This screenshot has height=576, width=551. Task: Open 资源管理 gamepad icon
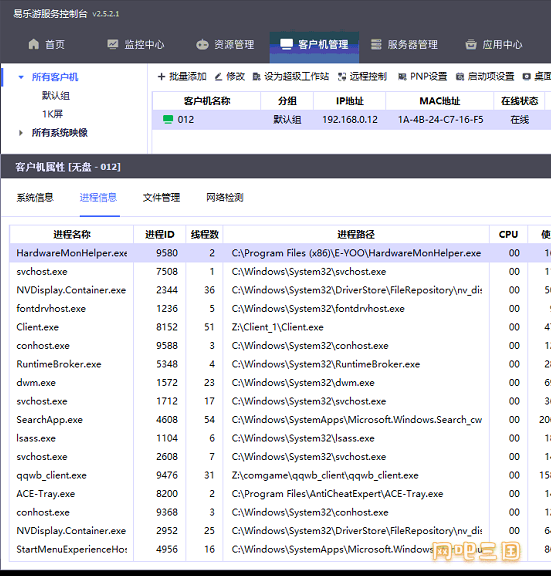pyautogui.click(x=202, y=44)
